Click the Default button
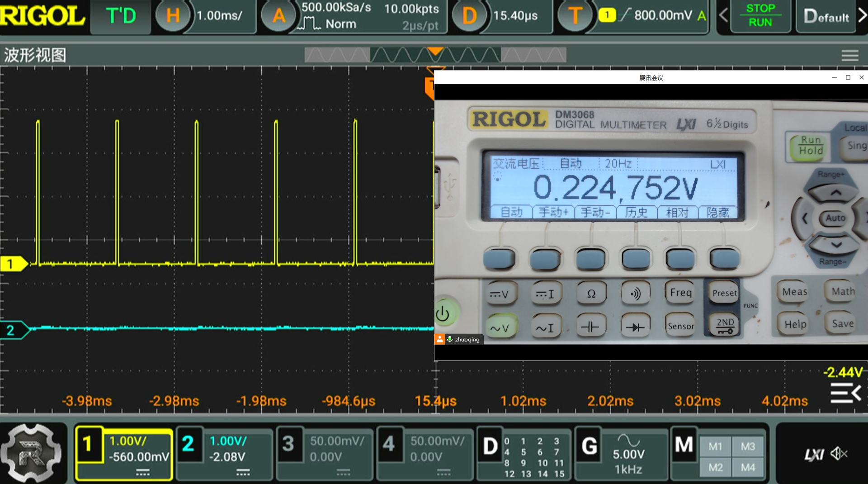The height and width of the screenshot is (484, 868). pos(826,17)
